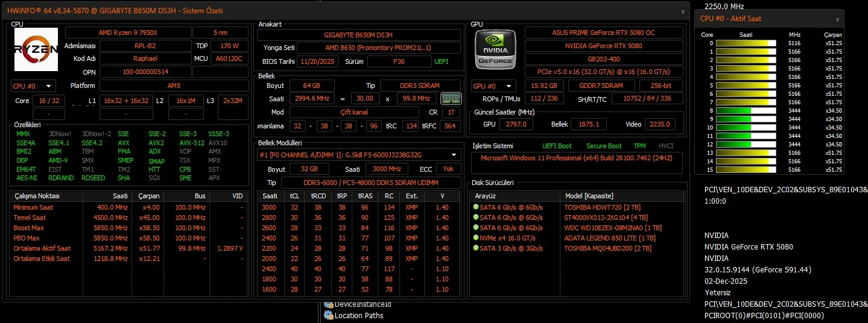Click the AMD Ryzen logo image
The image size is (868, 323).
click(x=36, y=49)
